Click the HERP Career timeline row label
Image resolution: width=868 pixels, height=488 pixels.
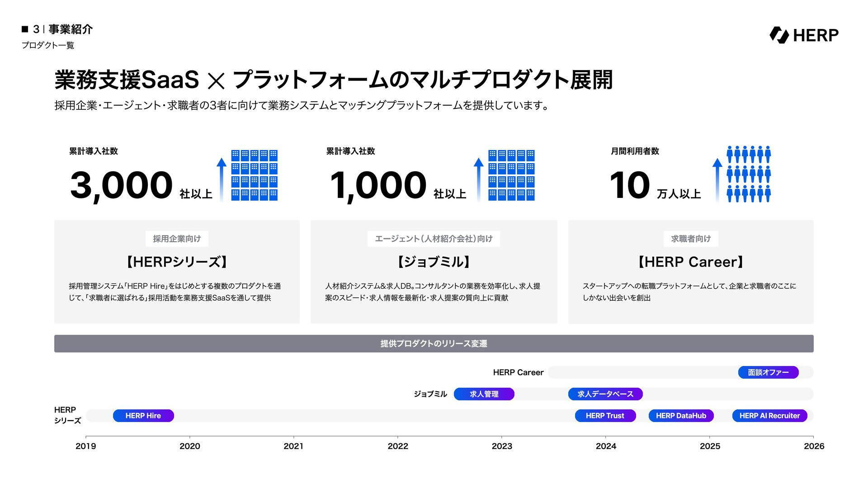(x=518, y=372)
